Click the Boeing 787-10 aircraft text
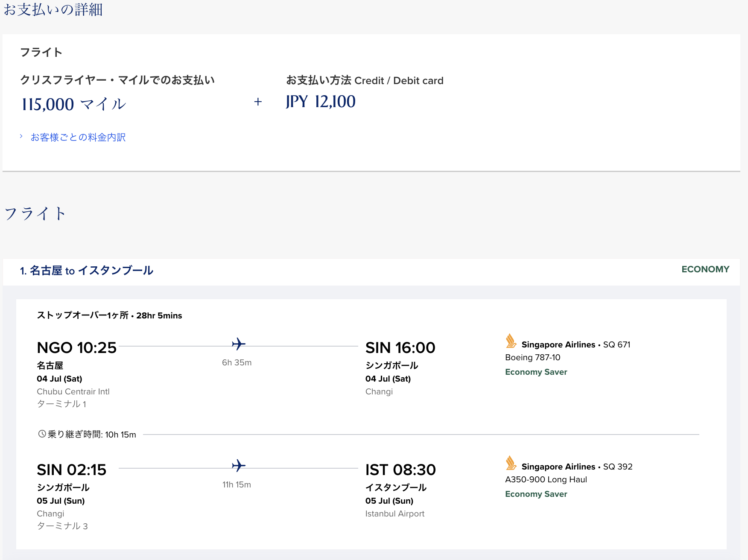This screenshot has width=748, height=560. pos(533,357)
